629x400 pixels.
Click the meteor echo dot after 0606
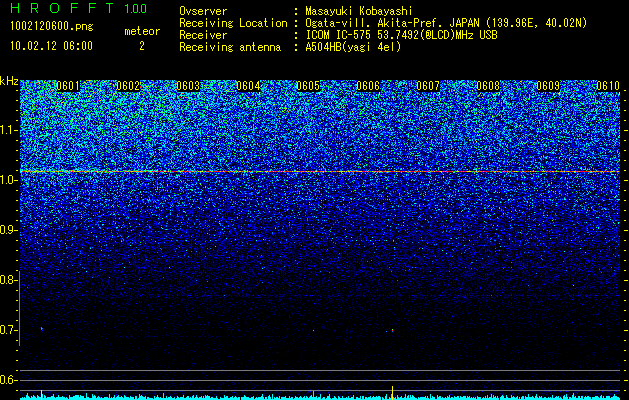coord(392,331)
